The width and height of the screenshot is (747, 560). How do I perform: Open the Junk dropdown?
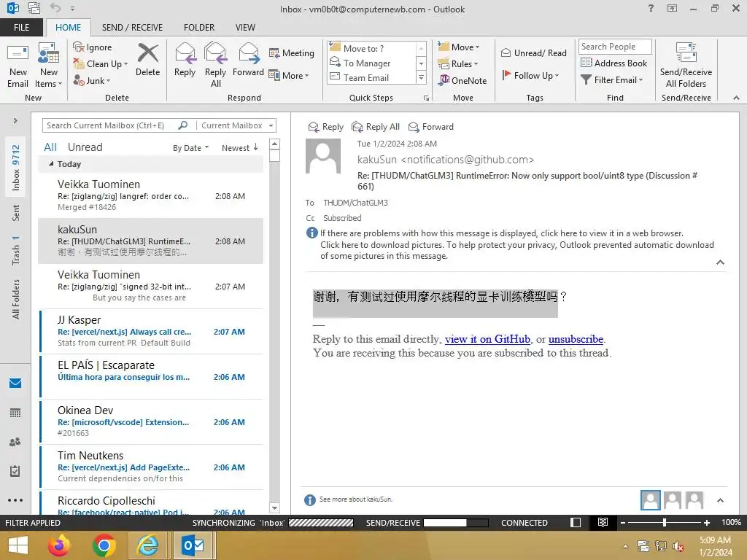[x=91, y=80]
